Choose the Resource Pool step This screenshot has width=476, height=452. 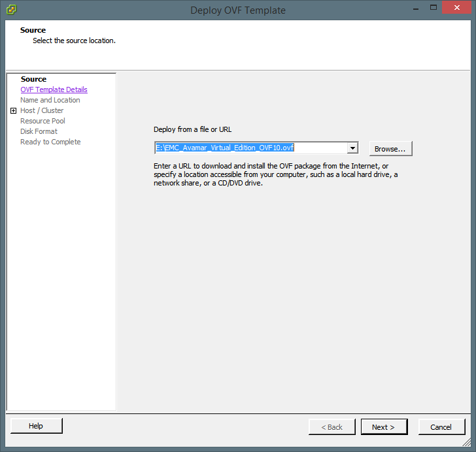point(42,121)
